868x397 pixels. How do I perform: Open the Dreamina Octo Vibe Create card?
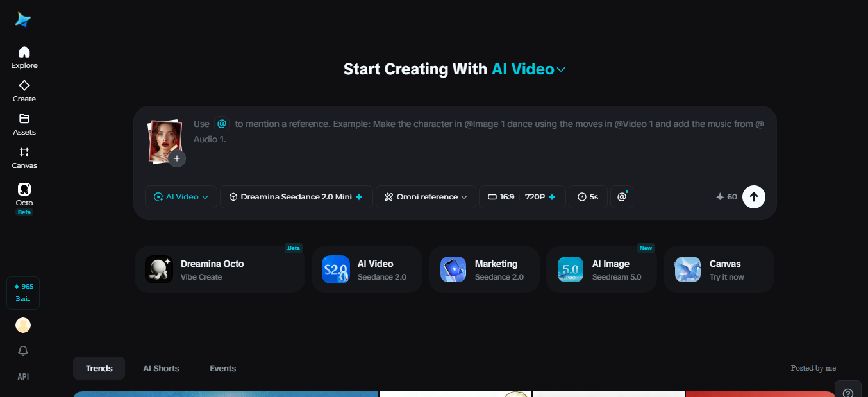pyautogui.click(x=220, y=269)
